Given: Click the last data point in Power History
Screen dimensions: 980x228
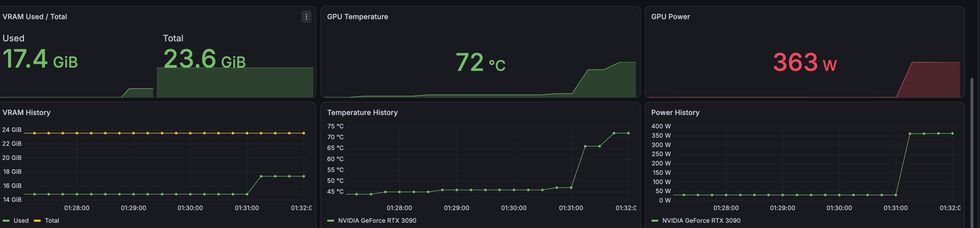Looking at the screenshot, I should 953,134.
